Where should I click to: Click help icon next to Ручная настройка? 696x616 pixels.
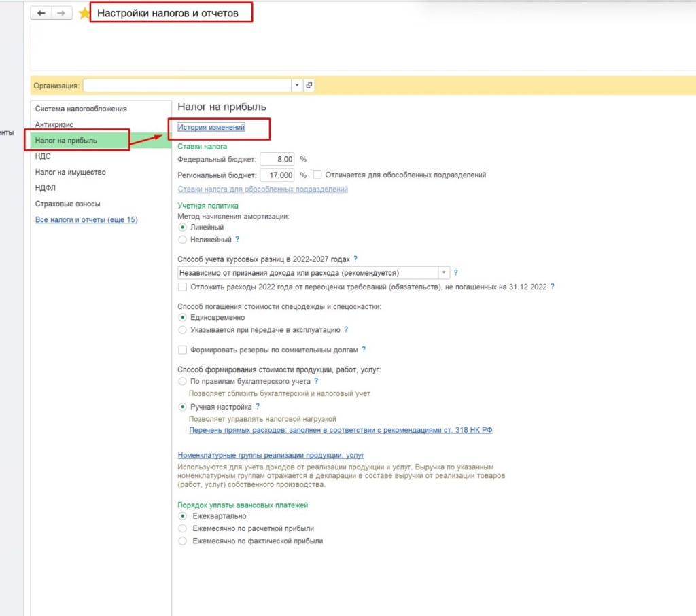tap(258, 407)
